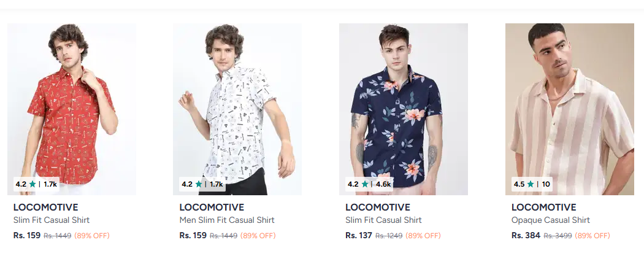
Task: Click star icon on red shirt rating
Action: 33,184
